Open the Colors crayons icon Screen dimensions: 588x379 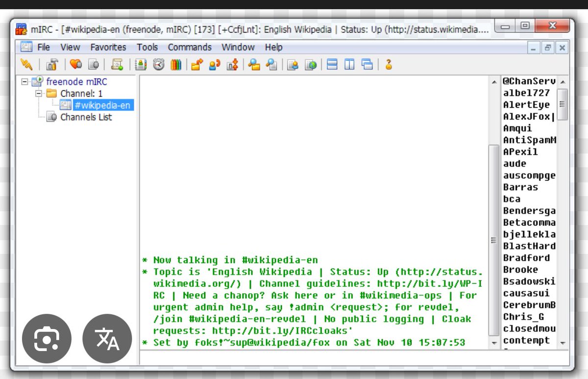pos(176,65)
